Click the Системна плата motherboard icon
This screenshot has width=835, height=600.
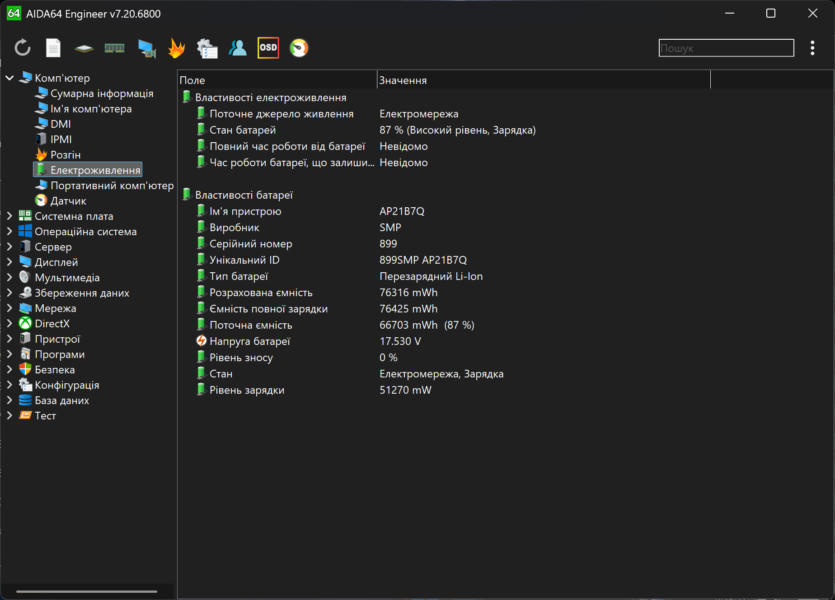click(x=24, y=216)
